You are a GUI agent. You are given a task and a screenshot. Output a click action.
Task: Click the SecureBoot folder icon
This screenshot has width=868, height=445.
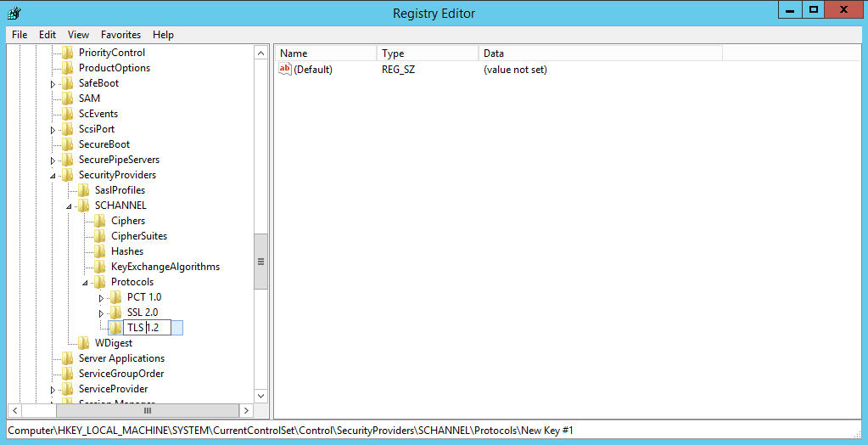click(68, 144)
